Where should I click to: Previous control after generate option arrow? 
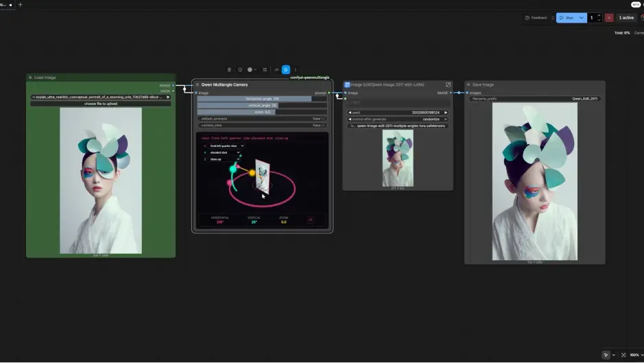(350, 119)
